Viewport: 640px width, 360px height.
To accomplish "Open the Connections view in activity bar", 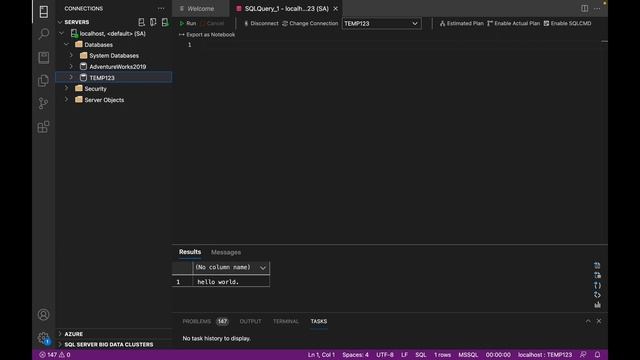I will pos(44,11).
